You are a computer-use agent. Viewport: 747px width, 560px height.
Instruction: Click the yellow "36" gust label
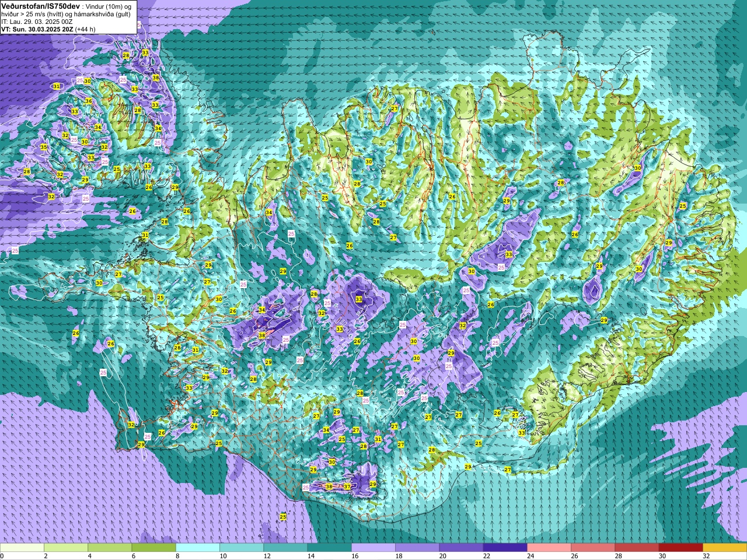tap(89, 101)
